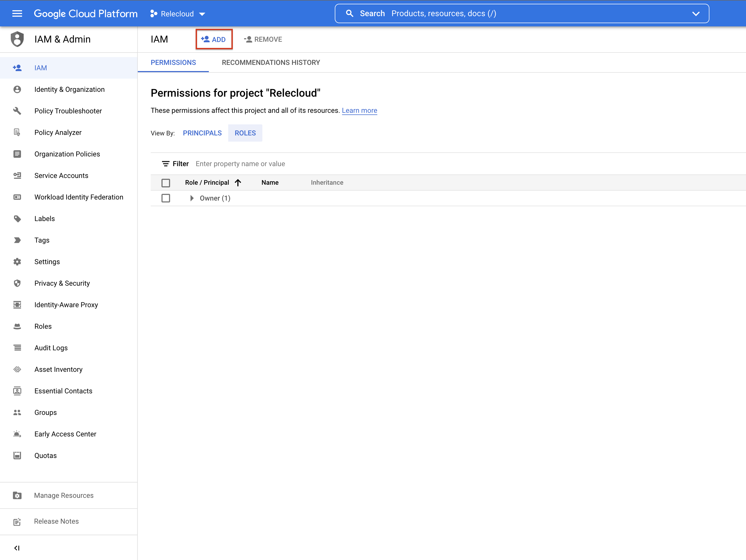Sort by Role / Principal arrow
Screen dimensions: 746x560
pos(238,183)
